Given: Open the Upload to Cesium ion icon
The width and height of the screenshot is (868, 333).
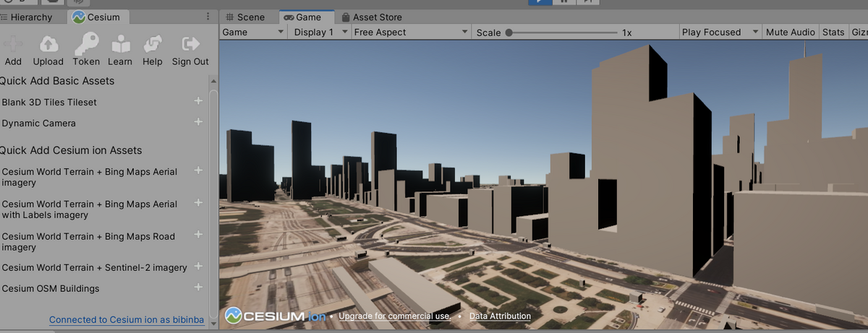Looking at the screenshot, I should (48, 45).
